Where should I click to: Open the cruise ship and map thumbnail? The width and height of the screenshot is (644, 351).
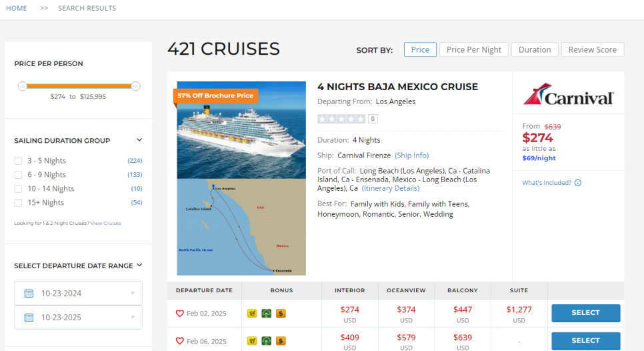[241, 178]
